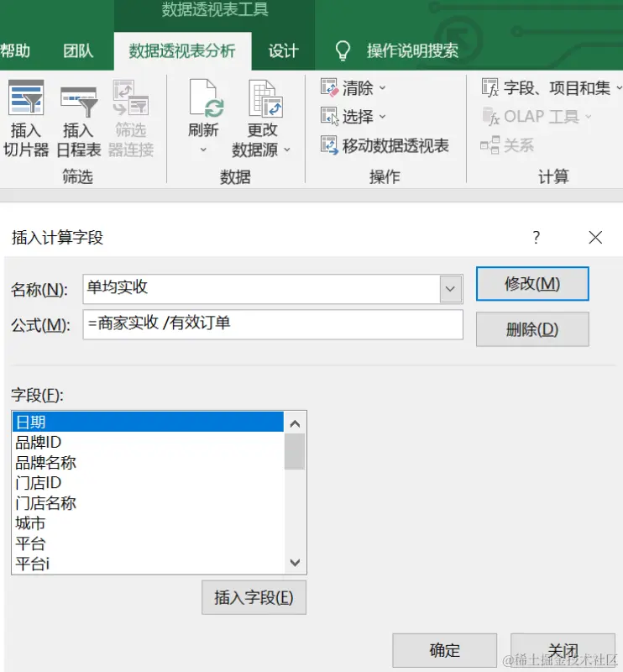
Task: Click 移动数据透视表 move pivot table
Action: pyautogui.click(x=385, y=145)
